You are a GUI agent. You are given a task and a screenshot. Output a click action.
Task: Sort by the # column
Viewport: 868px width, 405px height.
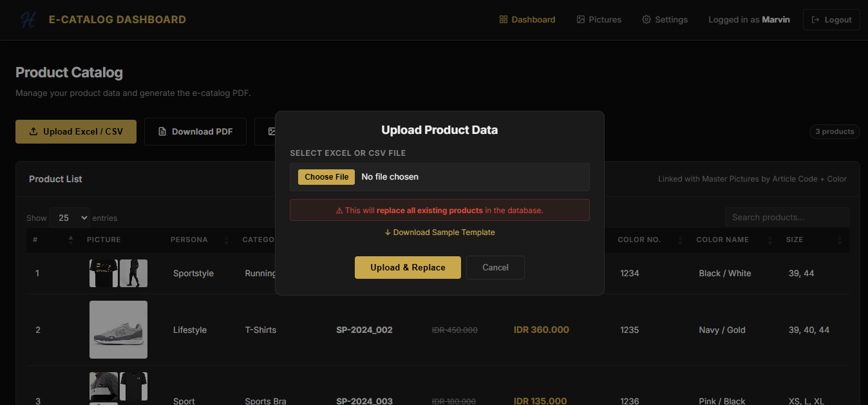coord(53,240)
